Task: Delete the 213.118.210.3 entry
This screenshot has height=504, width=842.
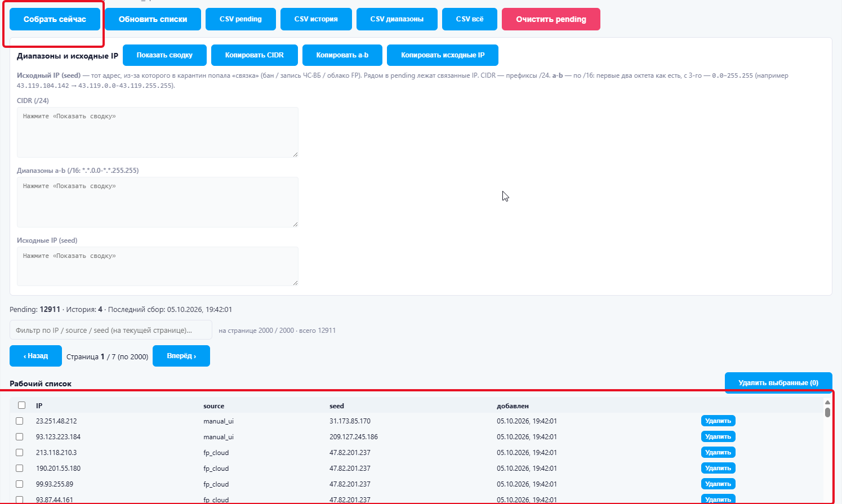Action: click(x=718, y=452)
